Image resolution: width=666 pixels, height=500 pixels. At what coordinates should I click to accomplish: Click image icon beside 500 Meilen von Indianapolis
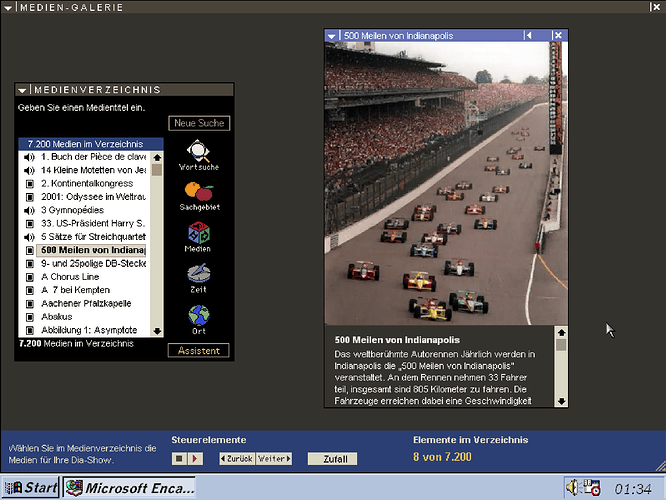(30, 251)
